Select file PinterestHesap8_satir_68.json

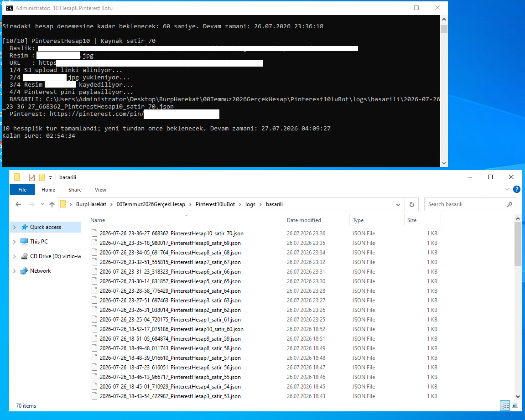(x=170, y=252)
